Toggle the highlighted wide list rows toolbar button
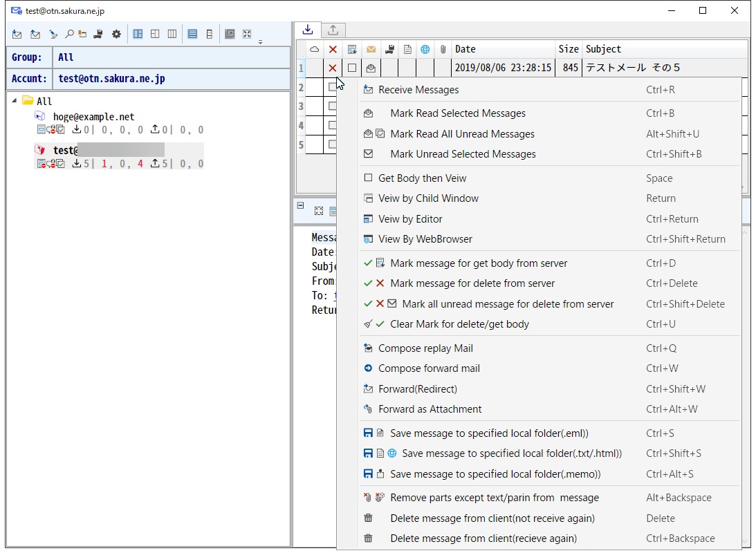The width and height of the screenshot is (756, 553). 192,34
